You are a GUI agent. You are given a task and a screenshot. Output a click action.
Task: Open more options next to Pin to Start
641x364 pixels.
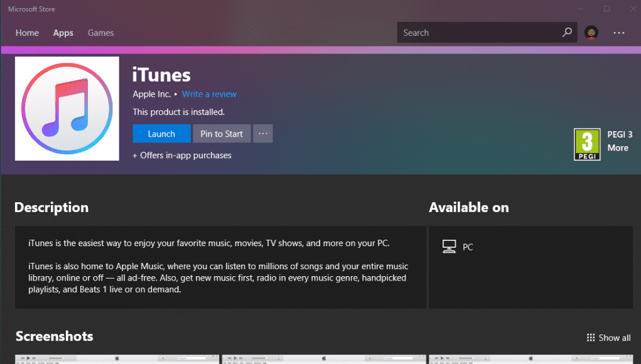(x=263, y=134)
